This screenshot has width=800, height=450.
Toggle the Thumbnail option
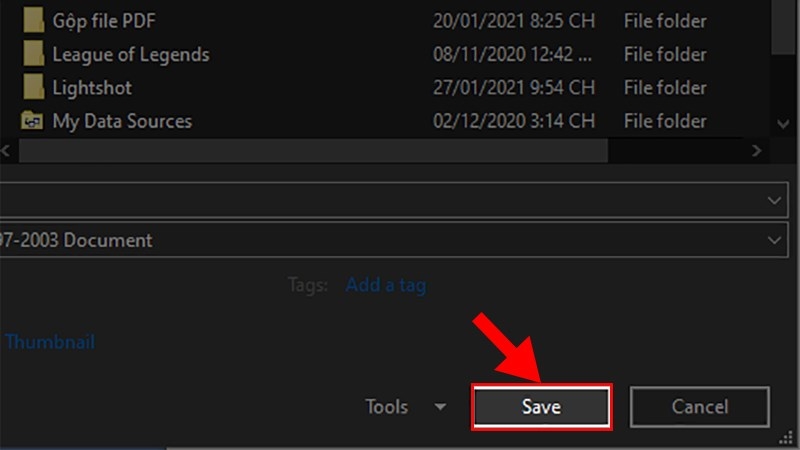click(x=50, y=342)
